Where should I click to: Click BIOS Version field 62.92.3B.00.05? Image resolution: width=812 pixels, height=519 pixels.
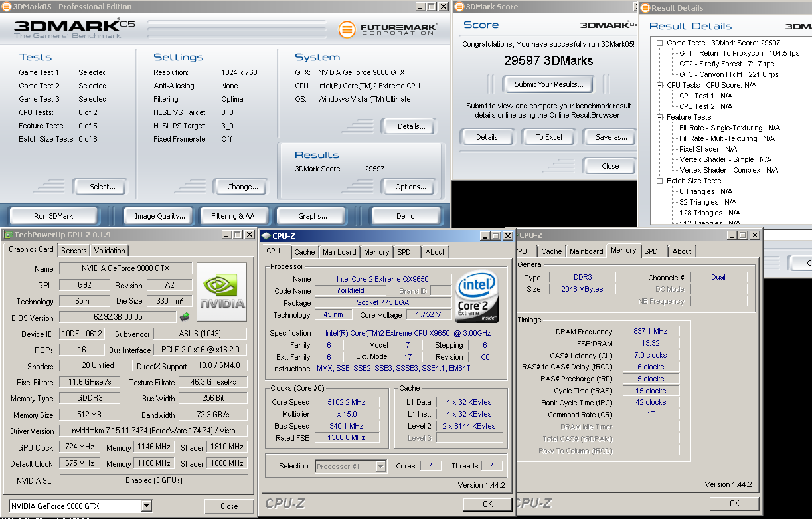pyautogui.click(x=118, y=318)
